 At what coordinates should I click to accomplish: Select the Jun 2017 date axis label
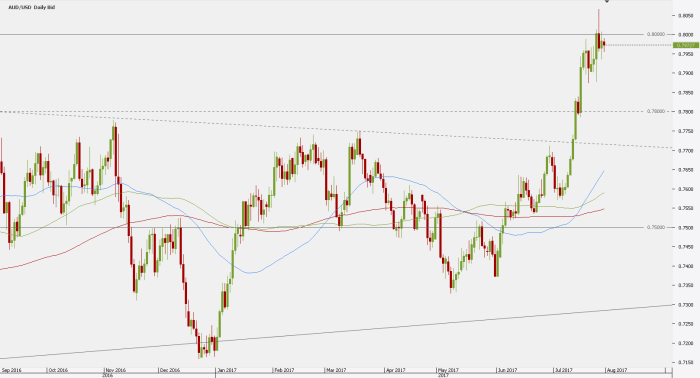507,370
